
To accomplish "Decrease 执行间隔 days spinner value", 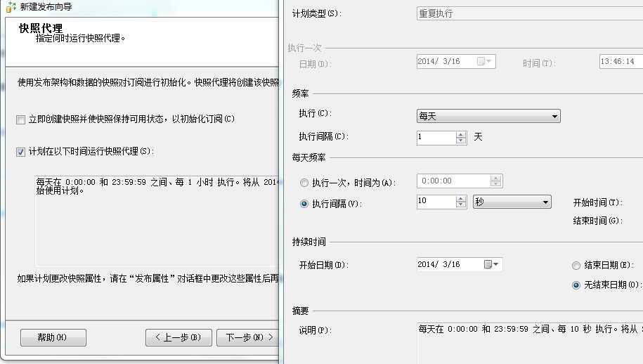I will (x=461, y=141).
